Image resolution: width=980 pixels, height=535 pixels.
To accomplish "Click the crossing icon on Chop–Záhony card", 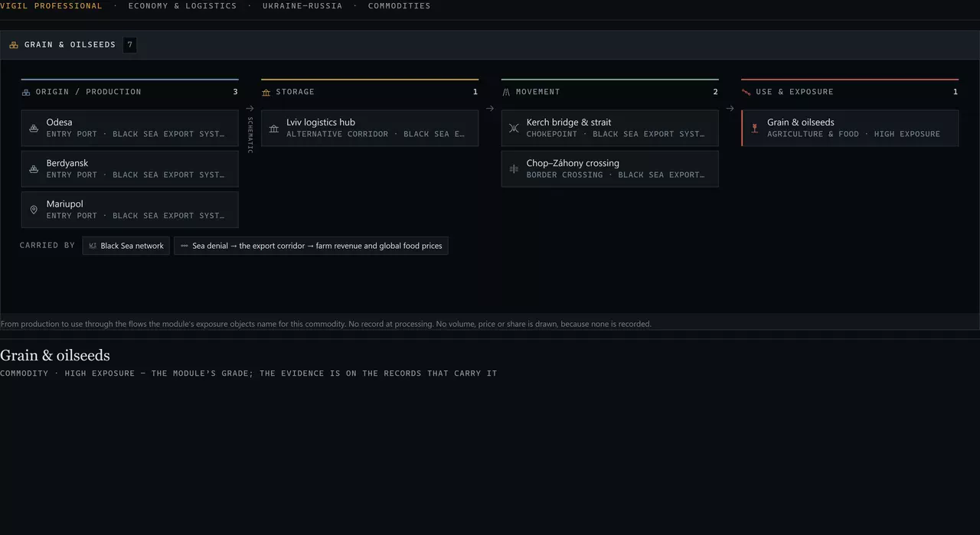I will pyautogui.click(x=514, y=169).
